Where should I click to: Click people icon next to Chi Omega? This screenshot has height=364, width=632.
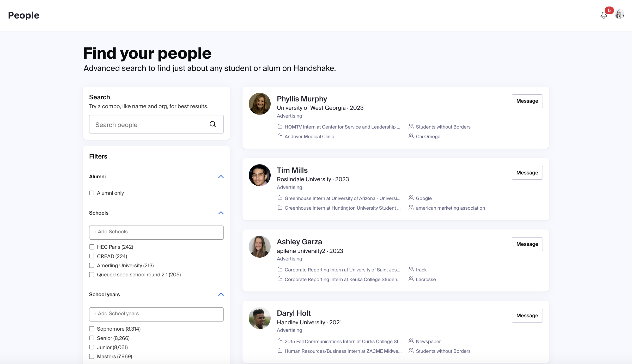pos(411,136)
